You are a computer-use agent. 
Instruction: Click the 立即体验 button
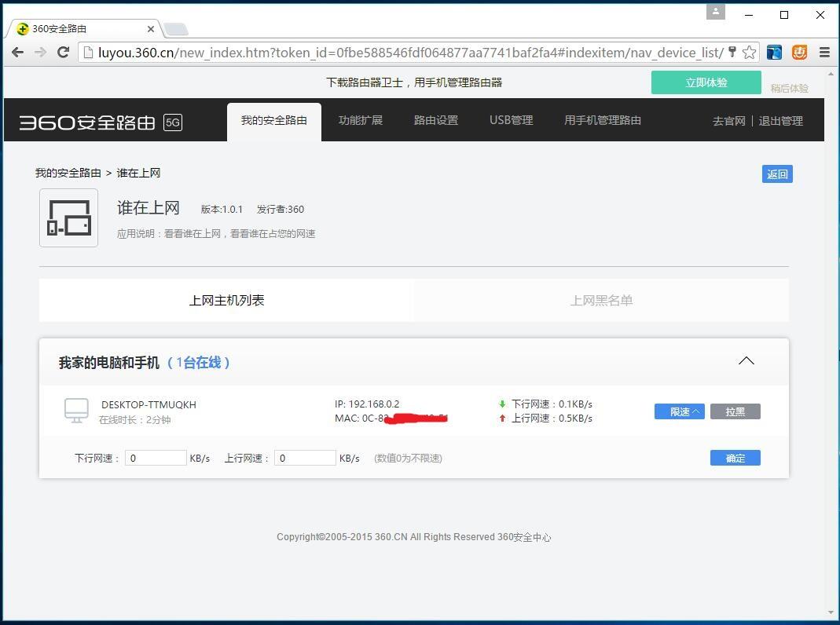[706, 82]
